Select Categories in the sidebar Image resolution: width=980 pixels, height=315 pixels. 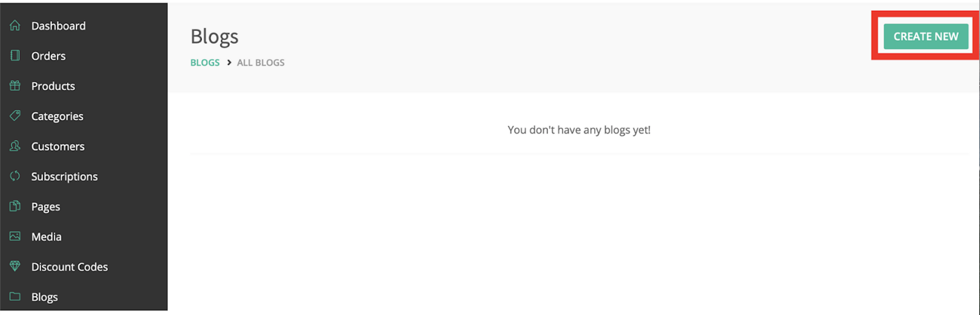57,116
